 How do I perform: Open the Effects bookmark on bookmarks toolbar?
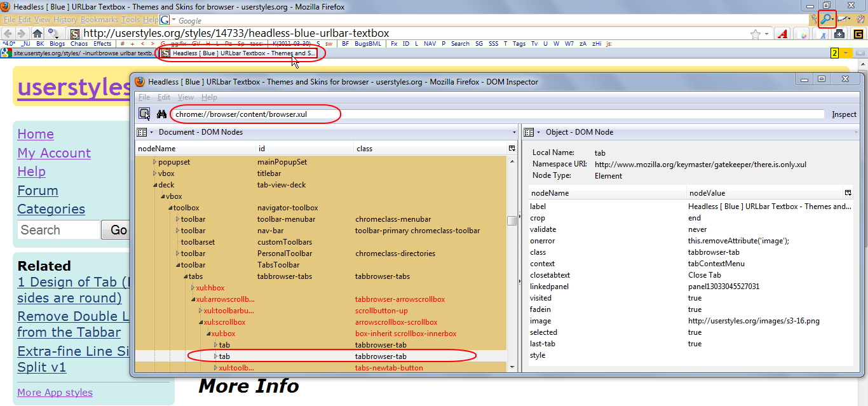(x=102, y=44)
